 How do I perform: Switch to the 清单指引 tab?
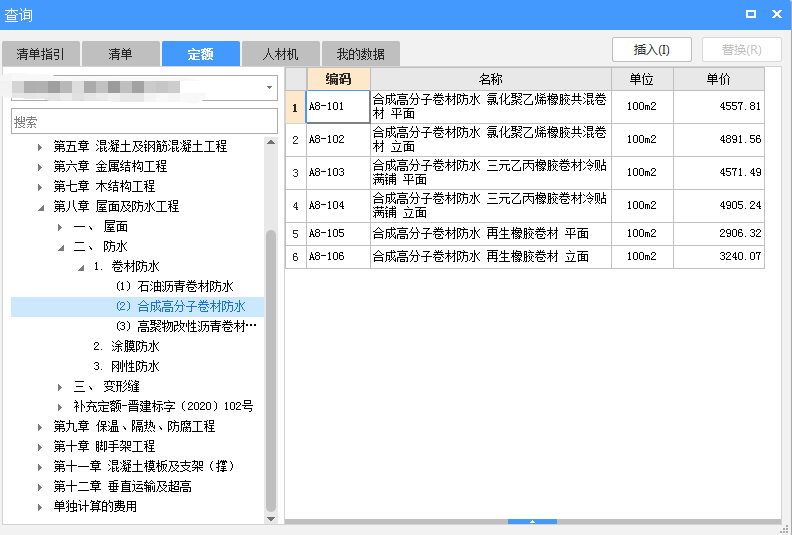coord(40,54)
